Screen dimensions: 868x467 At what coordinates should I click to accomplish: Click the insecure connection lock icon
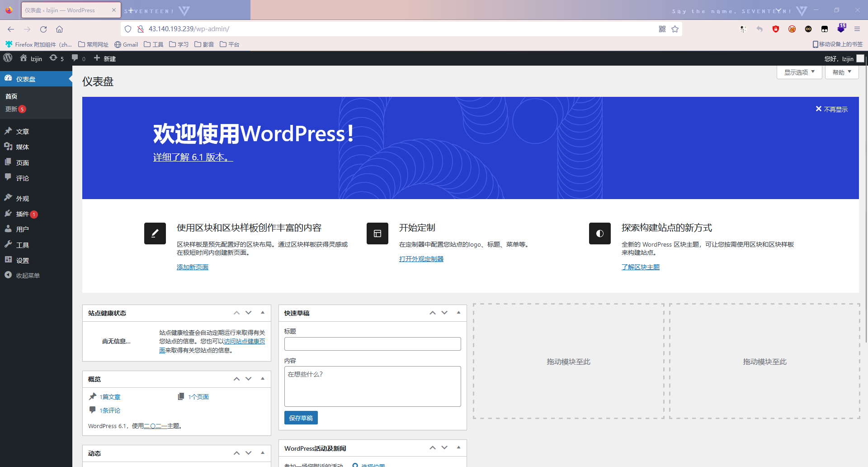(141, 29)
